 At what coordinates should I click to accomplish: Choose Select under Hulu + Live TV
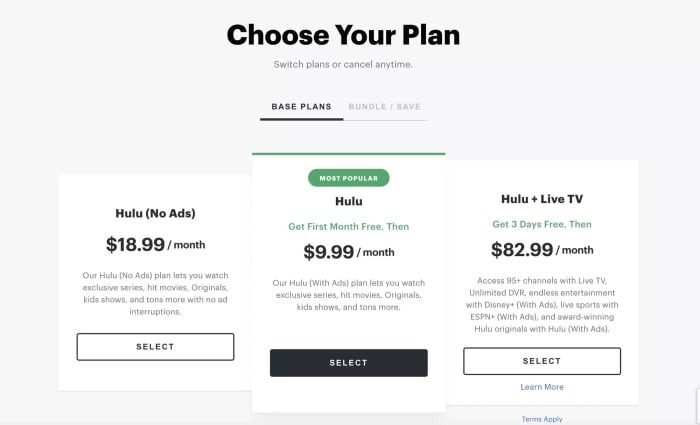point(542,361)
